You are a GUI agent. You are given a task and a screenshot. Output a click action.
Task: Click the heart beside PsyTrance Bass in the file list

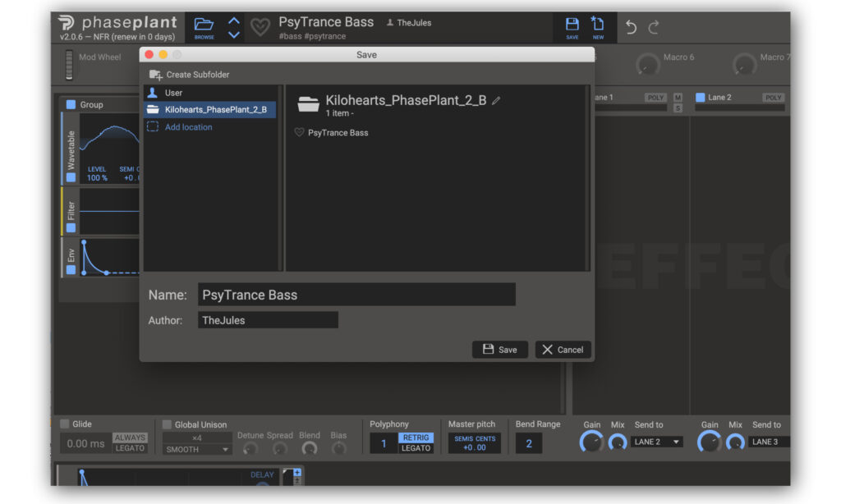pyautogui.click(x=299, y=132)
